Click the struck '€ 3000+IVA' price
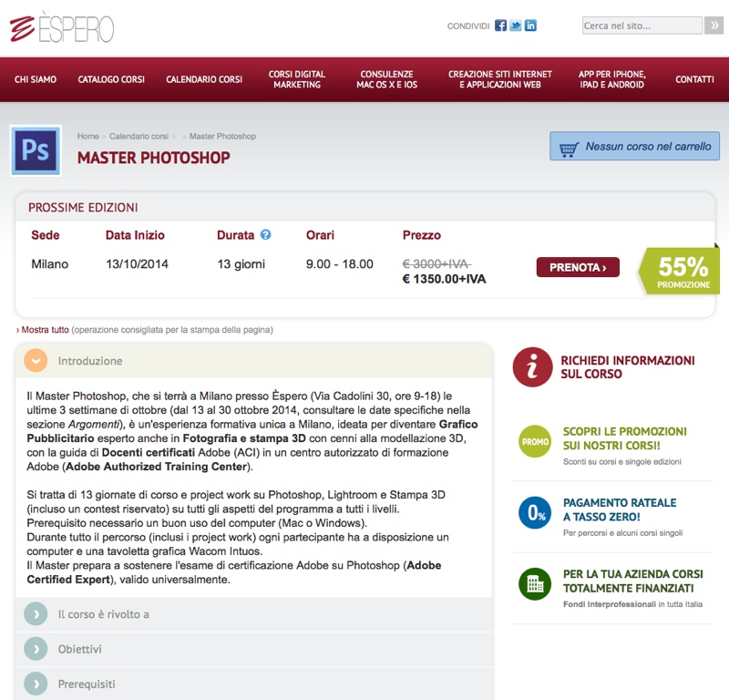 point(436,264)
